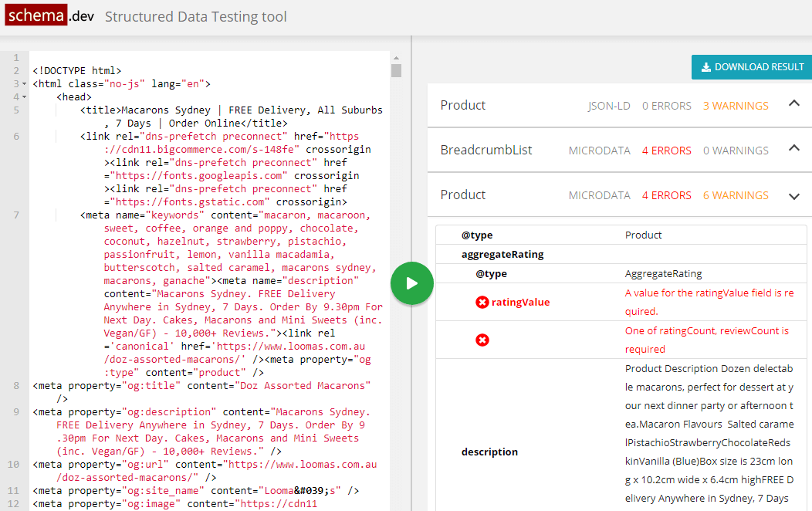
Task: Fold the html tag at line 3
Action: click(x=24, y=84)
